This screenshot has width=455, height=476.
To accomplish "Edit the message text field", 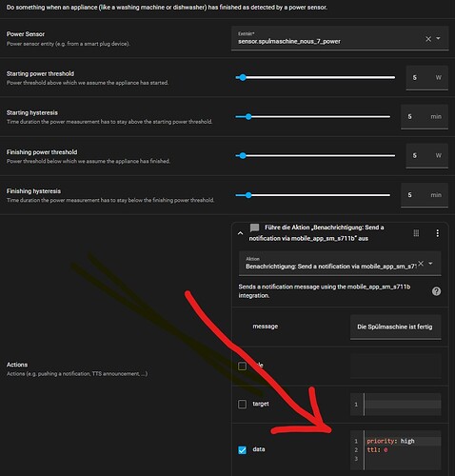I will [x=396, y=327].
